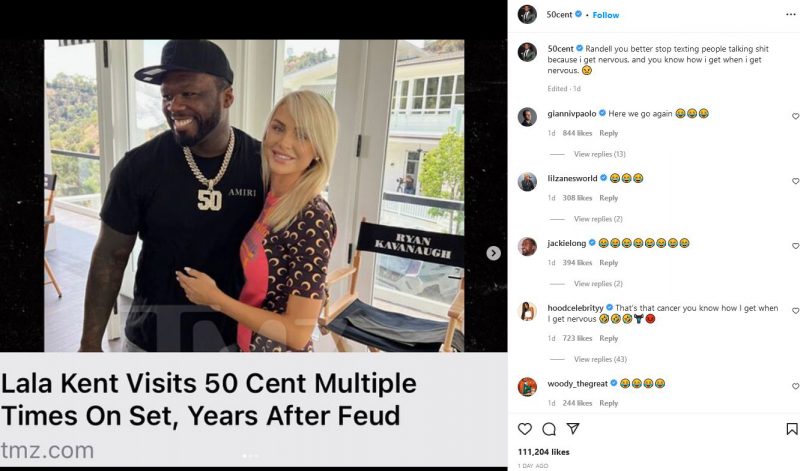The width and height of the screenshot is (800, 471).
Task: Go to next image with carousel arrow
Action: [493, 253]
